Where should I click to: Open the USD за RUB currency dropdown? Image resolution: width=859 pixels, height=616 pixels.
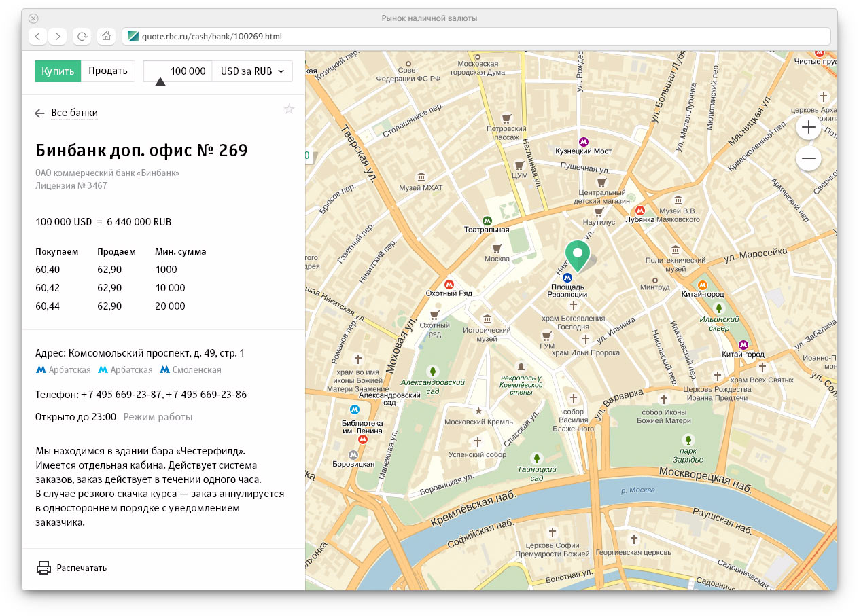point(252,71)
